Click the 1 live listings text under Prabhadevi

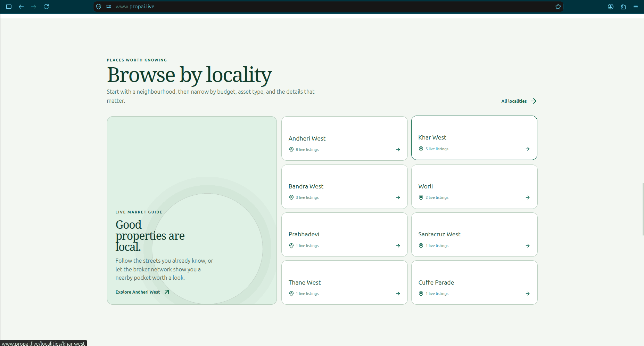pos(307,246)
